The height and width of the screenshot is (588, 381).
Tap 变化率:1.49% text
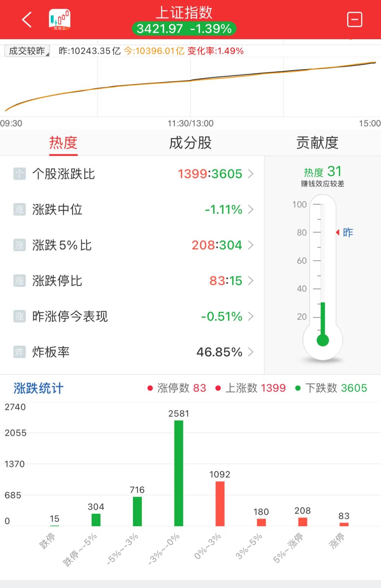[216, 51]
